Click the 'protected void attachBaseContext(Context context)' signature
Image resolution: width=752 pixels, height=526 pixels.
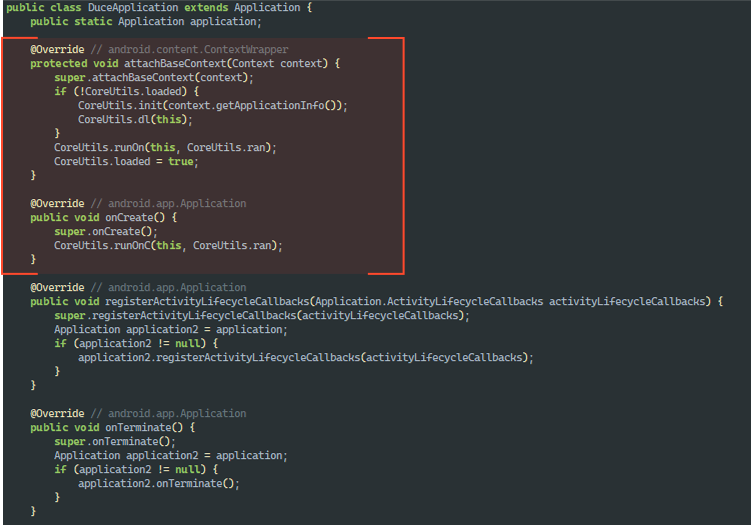185,63
